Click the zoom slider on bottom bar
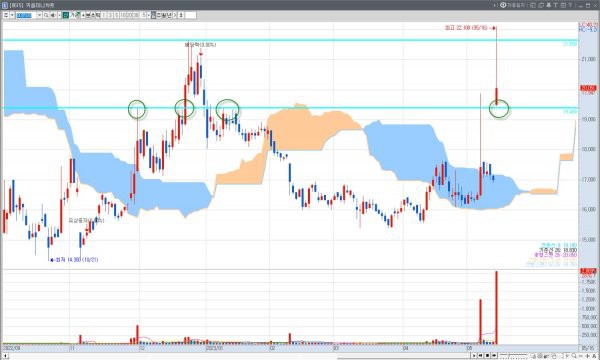The height and width of the screenshot is (360, 600). point(514,355)
